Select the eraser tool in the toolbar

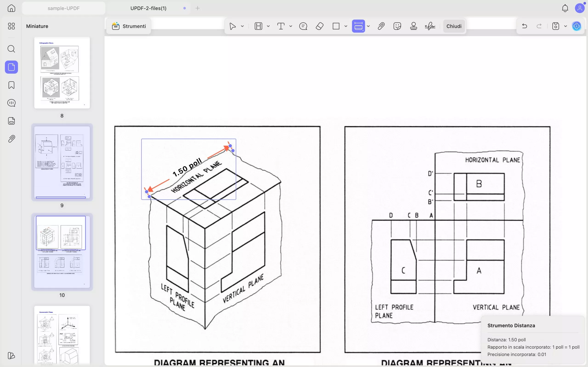coord(319,26)
